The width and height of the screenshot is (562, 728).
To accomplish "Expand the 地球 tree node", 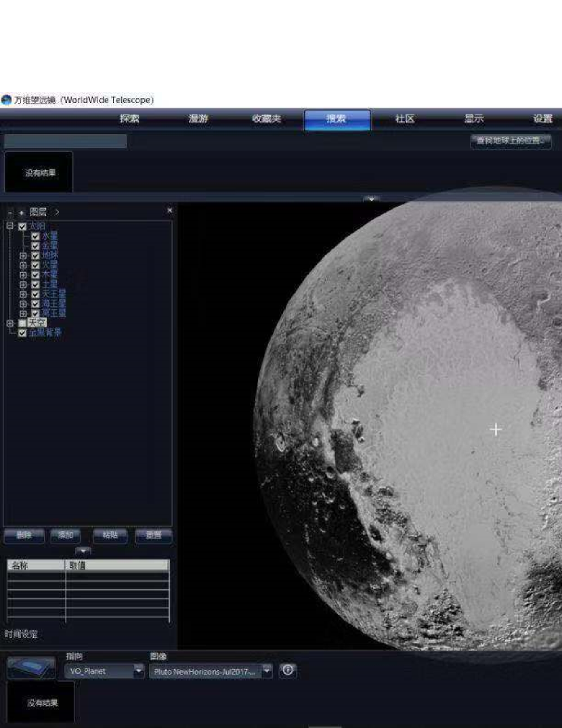I will [23, 256].
